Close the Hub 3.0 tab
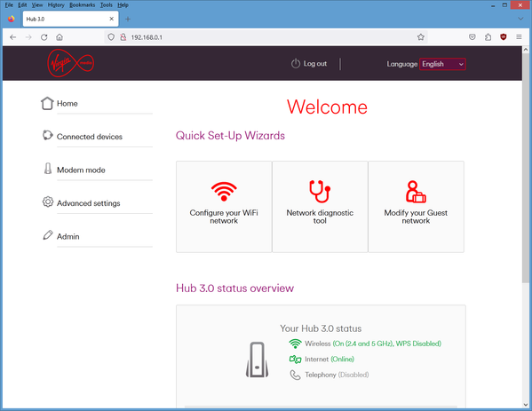Screen dimensions: 532x411 [111, 19]
